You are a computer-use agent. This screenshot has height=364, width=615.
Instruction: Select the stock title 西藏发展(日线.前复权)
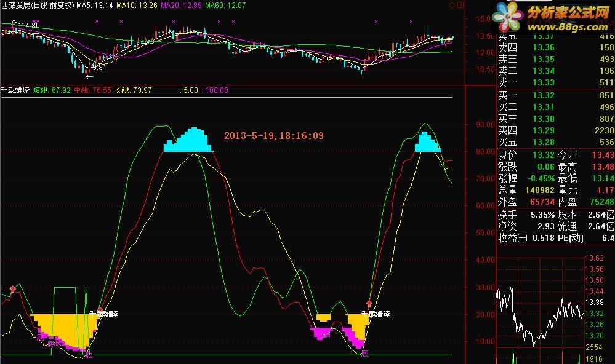[x=38, y=6]
